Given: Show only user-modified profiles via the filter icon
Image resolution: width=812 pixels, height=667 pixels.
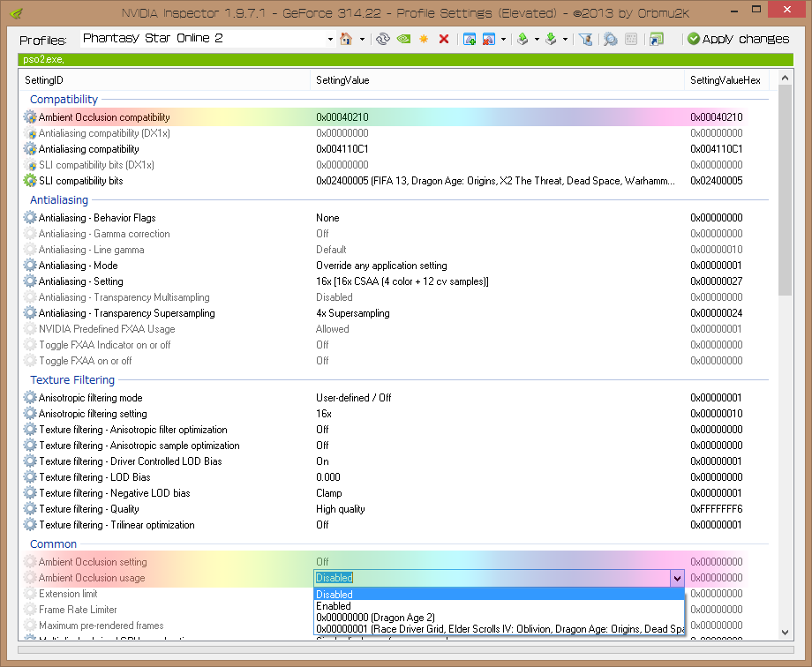Looking at the screenshot, I should 586,39.
